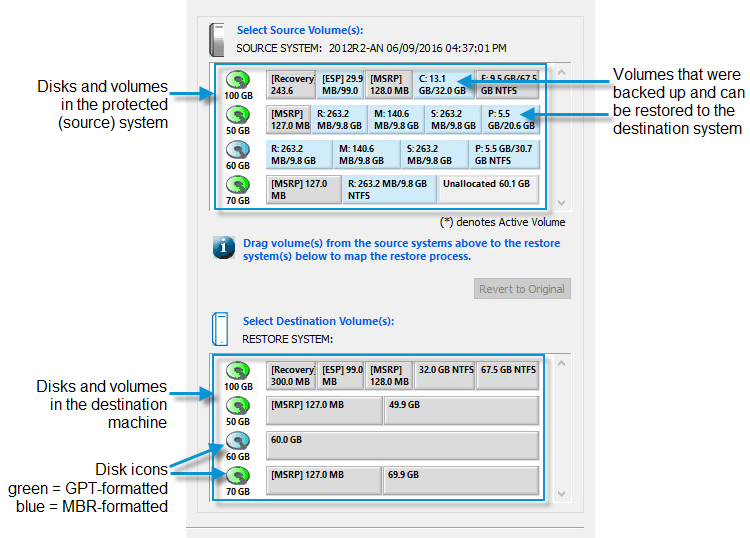Viewport: 750px width, 538px height.
Task: Select destination [MSRP] 128.0 MB volume
Action: tap(389, 375)
